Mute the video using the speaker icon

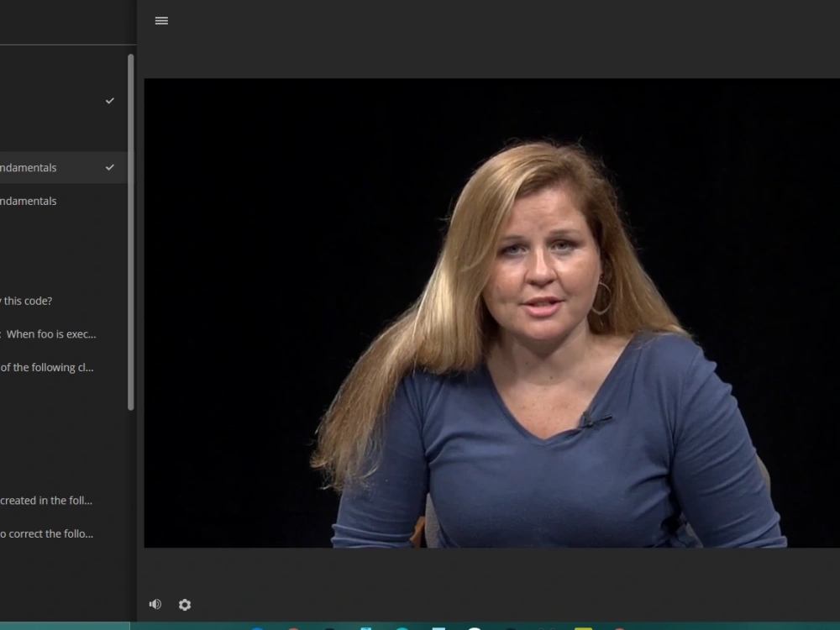155,604
